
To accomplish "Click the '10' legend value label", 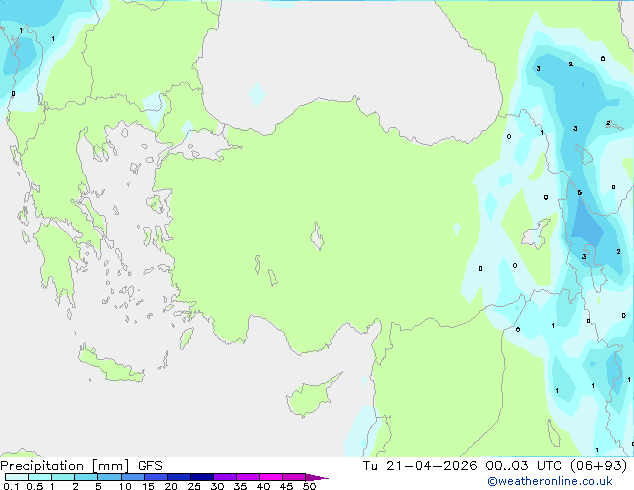I will point(125,486).
